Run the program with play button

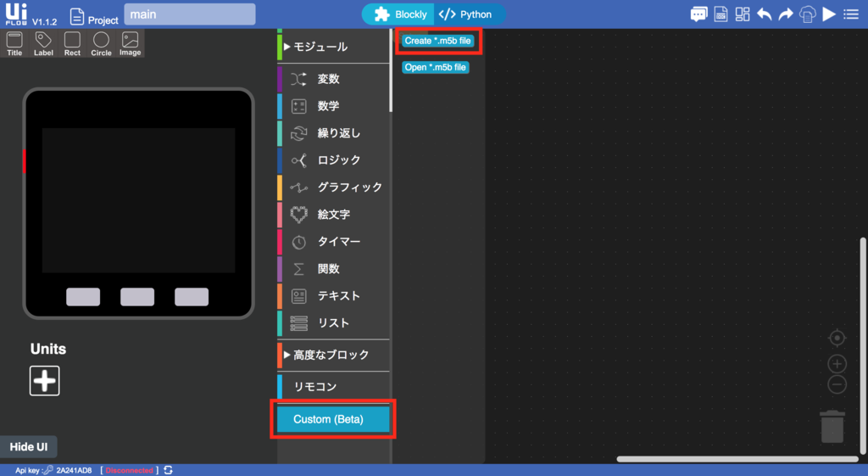(x=829, y=14)
